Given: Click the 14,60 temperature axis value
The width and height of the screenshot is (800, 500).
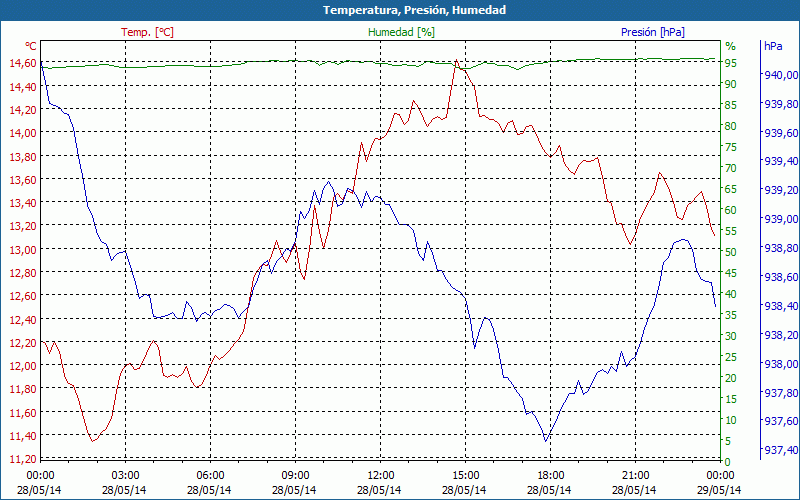Looking at the screenshot, I should pyautogui.click(x=23, y=63).
